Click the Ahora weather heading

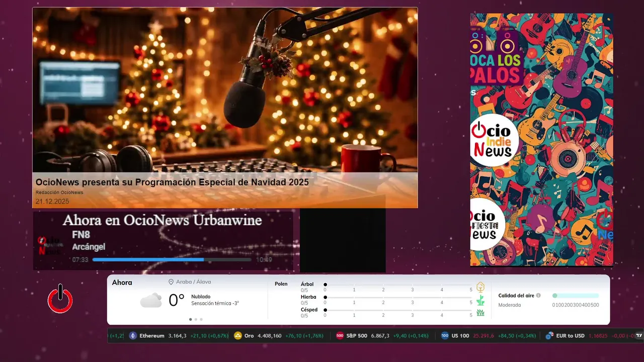click(122, 283)
